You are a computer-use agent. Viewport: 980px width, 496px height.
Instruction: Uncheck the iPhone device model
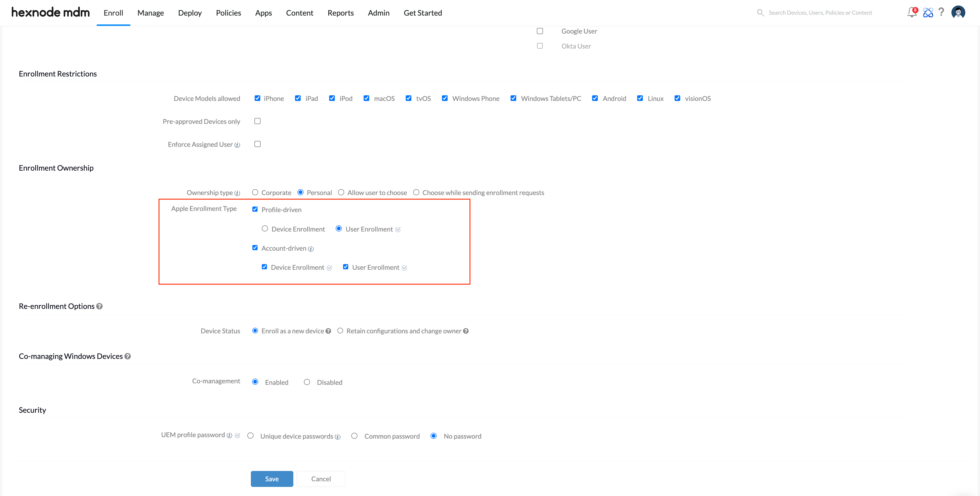point(257,98)
